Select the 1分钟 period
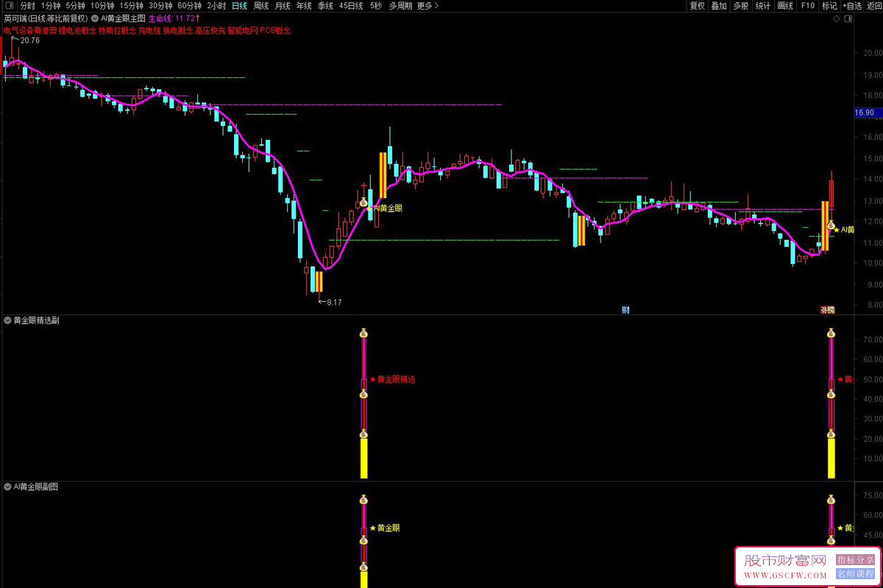 tap(51, 5)
